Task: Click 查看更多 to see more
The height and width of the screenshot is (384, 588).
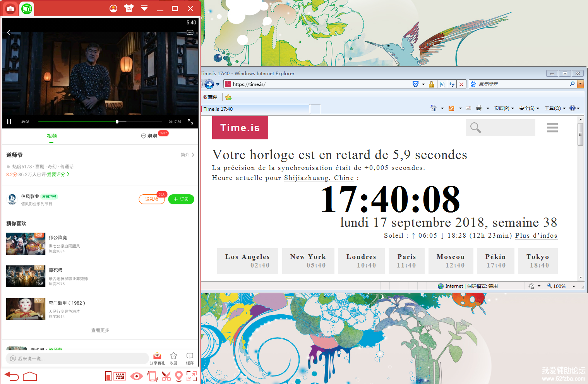Action: [100, 330]
